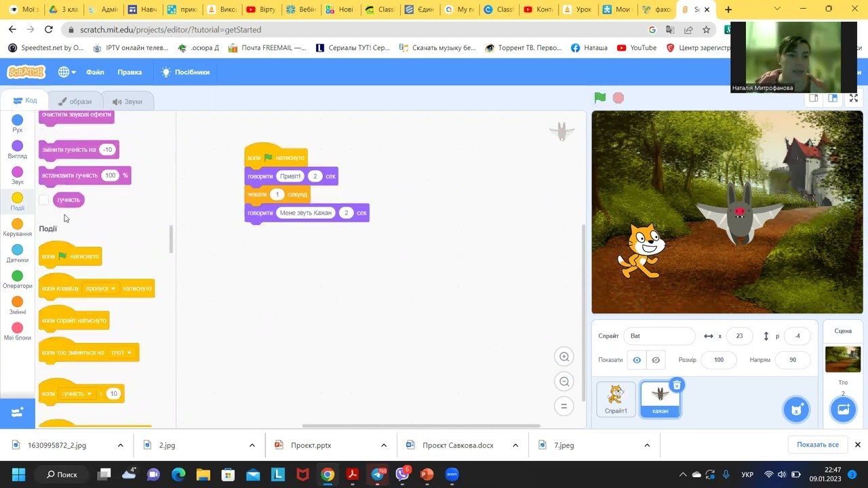This screenshot has height=488, width=868.
Task: Click the змінити гучність на -10 block
Action: point(79,150)
